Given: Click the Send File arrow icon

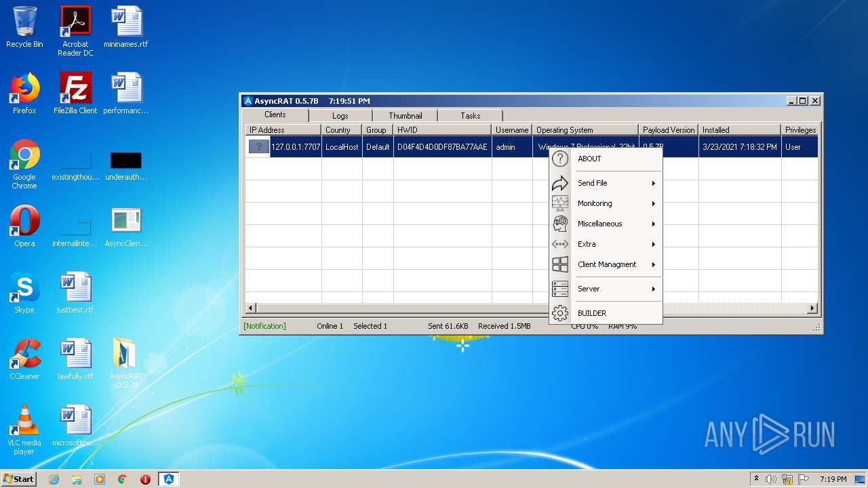Looking at the screenshot, I should (559, 183).
